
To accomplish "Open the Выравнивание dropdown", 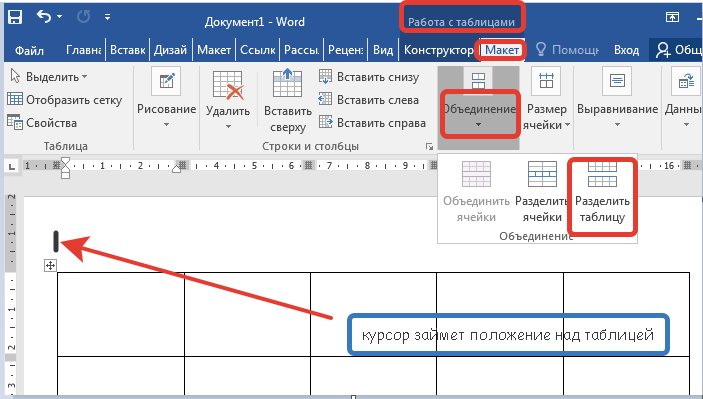I will click(x=617, y=99).
